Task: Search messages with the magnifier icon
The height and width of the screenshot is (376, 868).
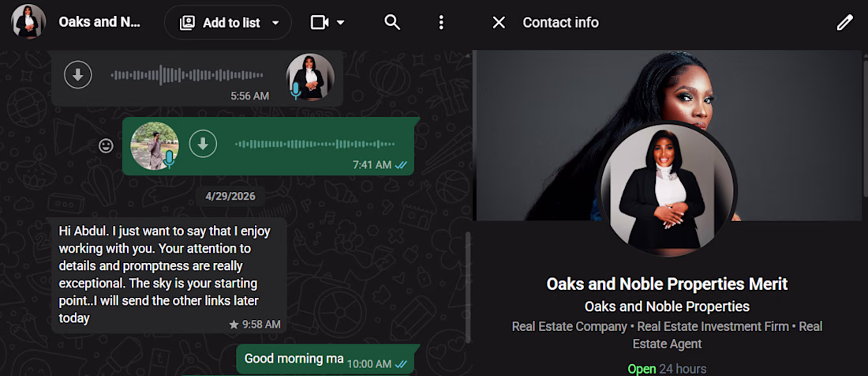Action: coord(392,22)
